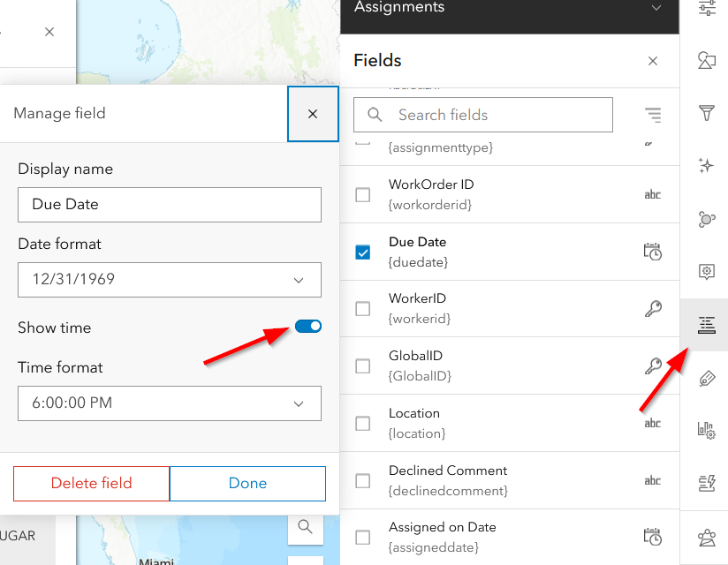Open the Date format dropdown
Screen dimensions: 728x565
click(x=169, y=279)
